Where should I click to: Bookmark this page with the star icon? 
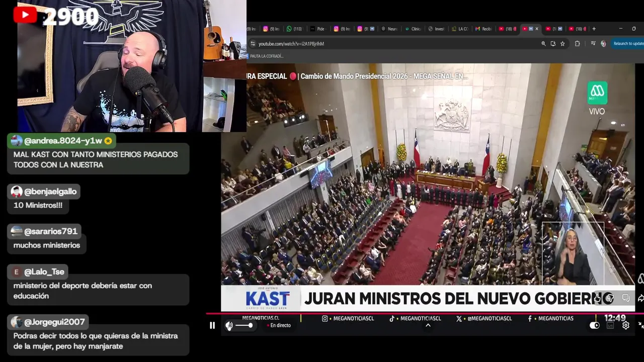tap(562, 44)
